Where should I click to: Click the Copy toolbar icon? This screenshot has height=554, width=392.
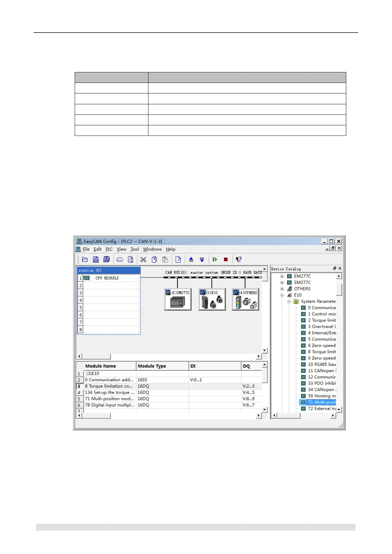(x=154, y=260)
